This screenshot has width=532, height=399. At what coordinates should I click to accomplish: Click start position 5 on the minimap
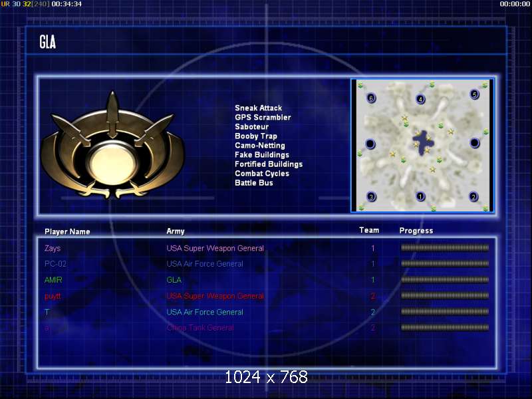pyautogui.click(x=474, y=94)
